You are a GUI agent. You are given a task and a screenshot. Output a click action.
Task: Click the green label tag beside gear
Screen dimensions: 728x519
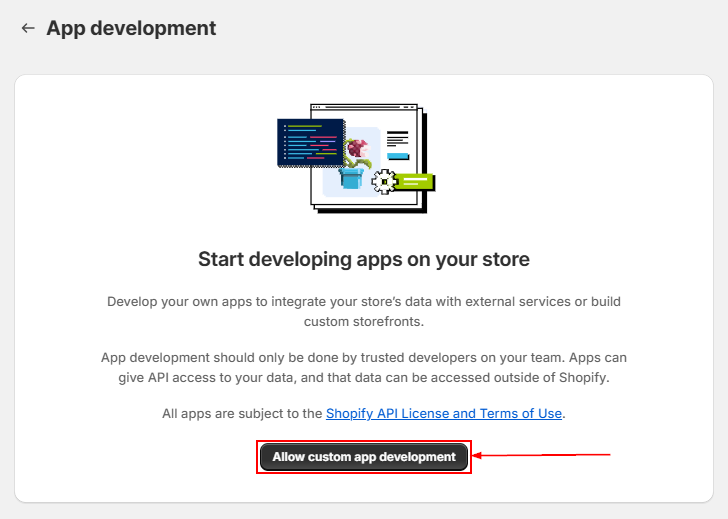pos(414,181)
